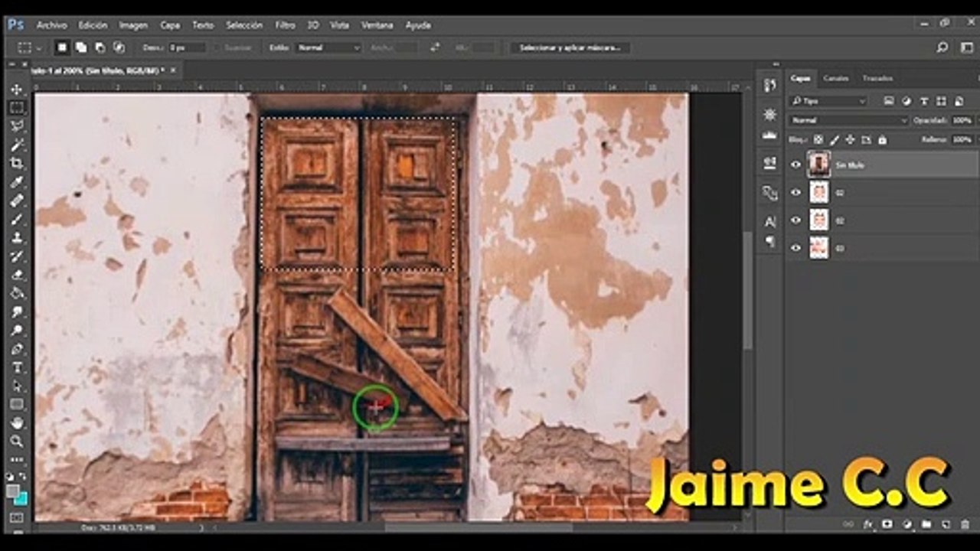Open the tool preset picker arrow

click(x=38, y=47)
